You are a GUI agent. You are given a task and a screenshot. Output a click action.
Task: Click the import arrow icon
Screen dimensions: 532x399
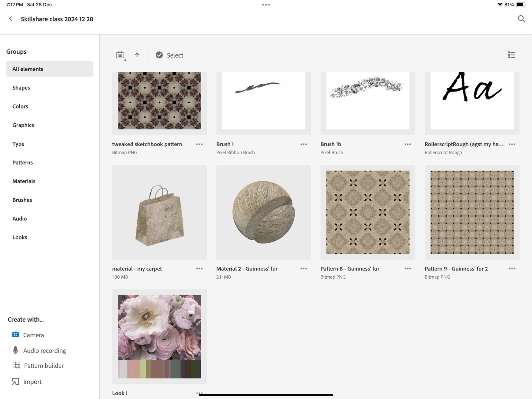(x=16, y=381)
